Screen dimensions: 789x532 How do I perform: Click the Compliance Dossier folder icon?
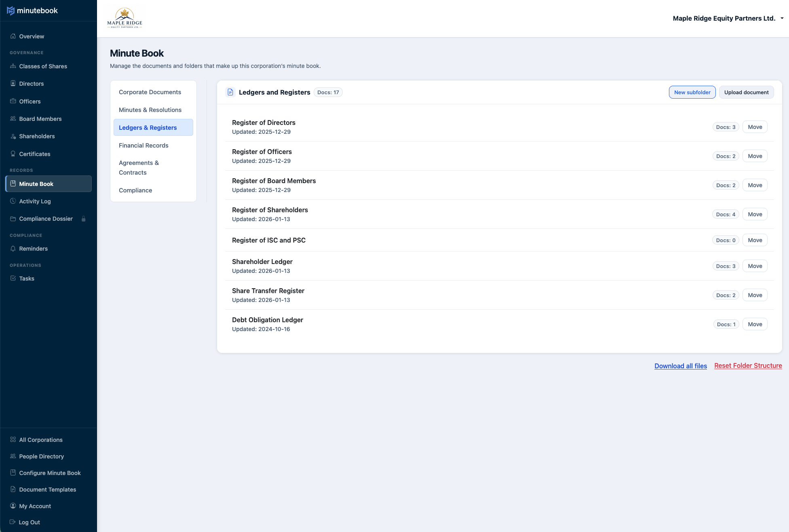point(13,218)
